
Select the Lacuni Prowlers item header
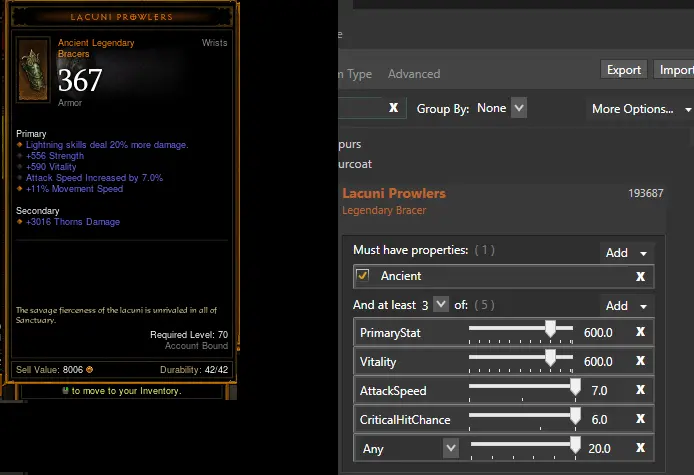pos(394,193)
